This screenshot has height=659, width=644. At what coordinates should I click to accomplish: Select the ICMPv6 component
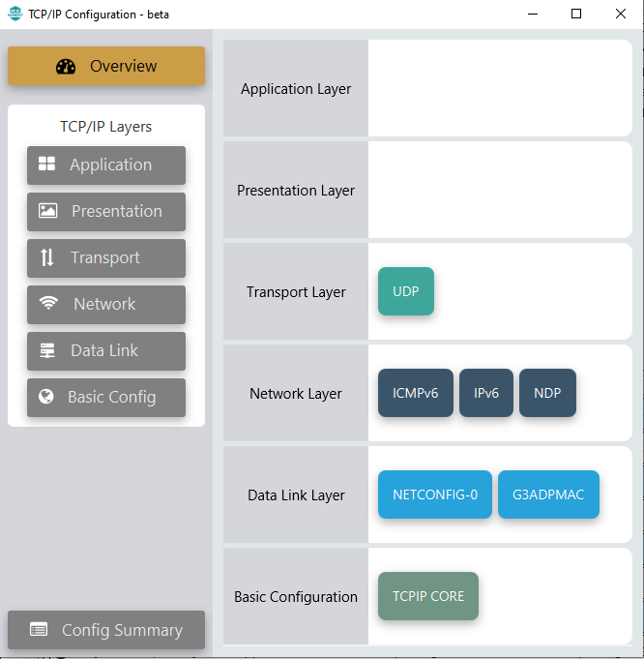coord(416,393)
